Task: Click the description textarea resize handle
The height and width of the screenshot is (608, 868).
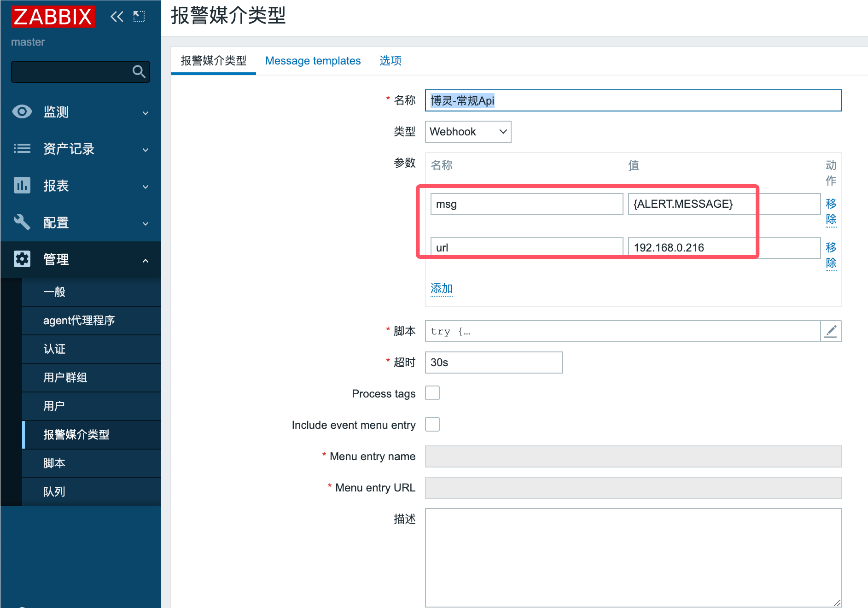Action: point(837,602)
